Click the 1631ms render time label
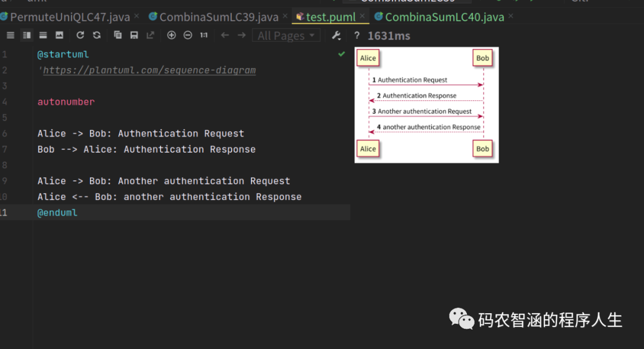This screenshot has height=349, width=644. point(389,36)
